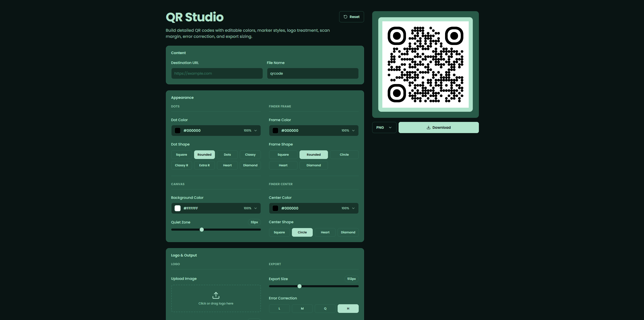Expand the Center Color opacity chevron

pyautogui.click(x=353, y=208)
